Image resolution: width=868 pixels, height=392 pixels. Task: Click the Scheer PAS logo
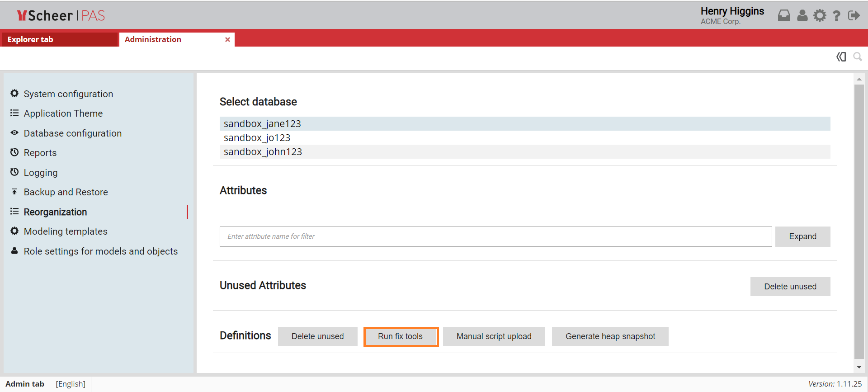61,16
